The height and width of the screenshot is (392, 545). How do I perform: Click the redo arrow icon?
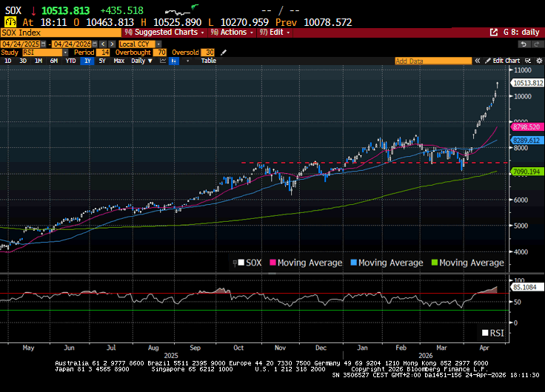(535, 44)
